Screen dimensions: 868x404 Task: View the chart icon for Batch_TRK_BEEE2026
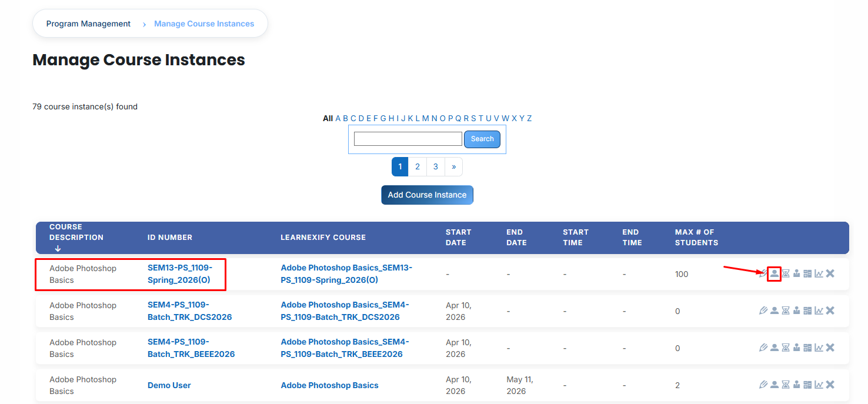(819, 348)
